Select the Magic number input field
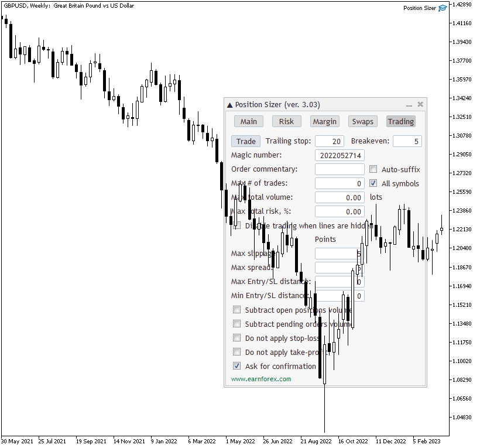The image size is (480, 448). click(x=340, y=155)
